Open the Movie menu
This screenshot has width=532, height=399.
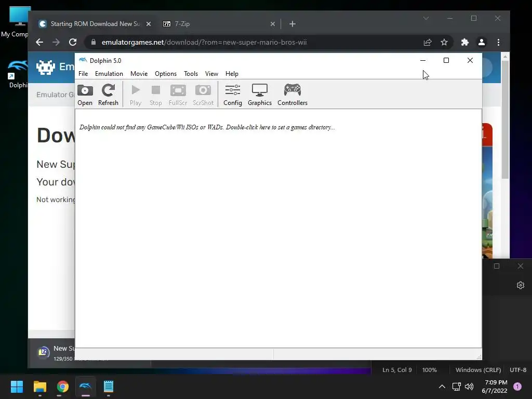coord(139,74)
